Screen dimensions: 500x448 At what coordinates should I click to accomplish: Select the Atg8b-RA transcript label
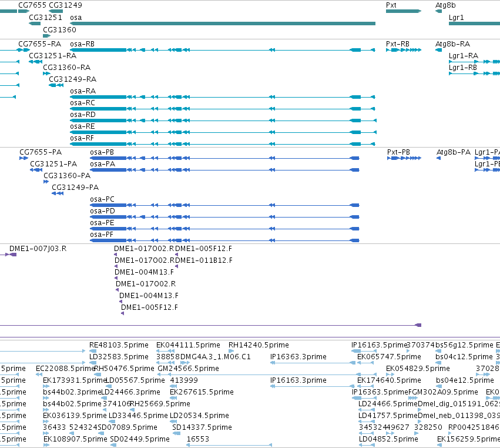tap(452, 44)
